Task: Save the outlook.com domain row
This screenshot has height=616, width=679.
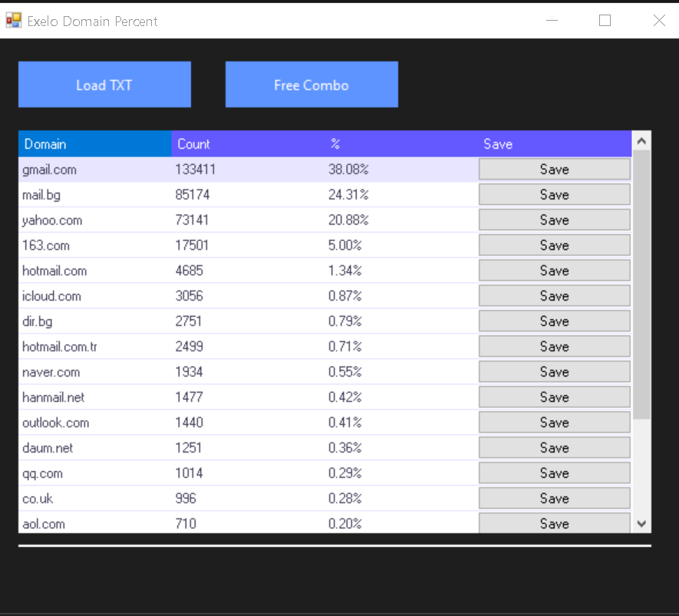Action: tap(554, 423)
